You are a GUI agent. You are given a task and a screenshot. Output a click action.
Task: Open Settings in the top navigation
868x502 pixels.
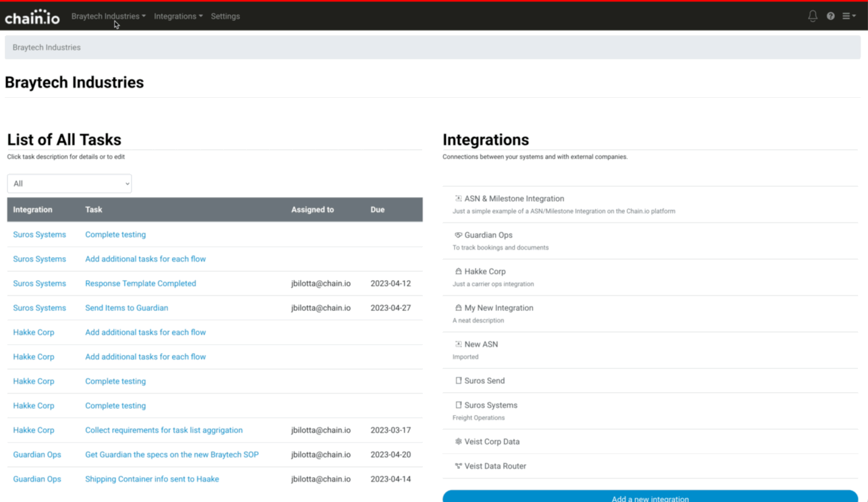[x=225, y=16]
